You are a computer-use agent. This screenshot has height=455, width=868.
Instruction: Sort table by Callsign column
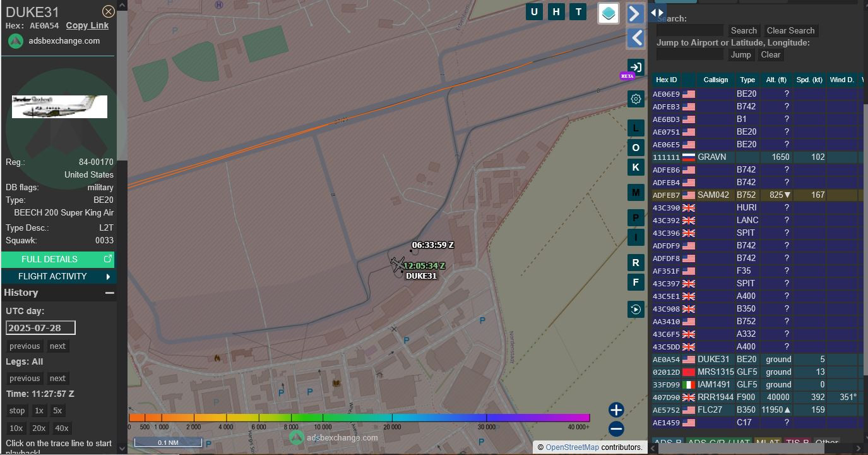715,80
